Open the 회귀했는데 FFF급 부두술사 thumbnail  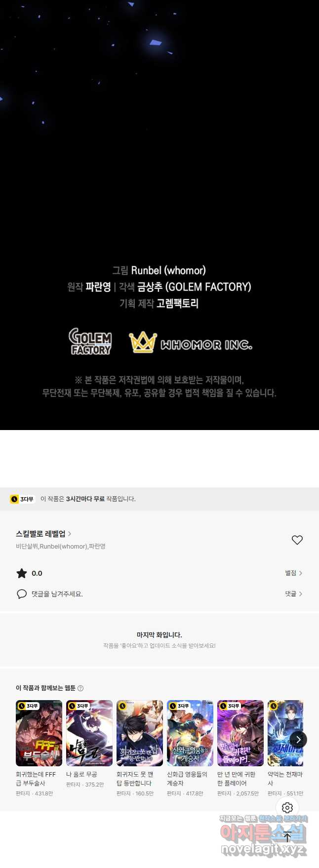(39, 733)
